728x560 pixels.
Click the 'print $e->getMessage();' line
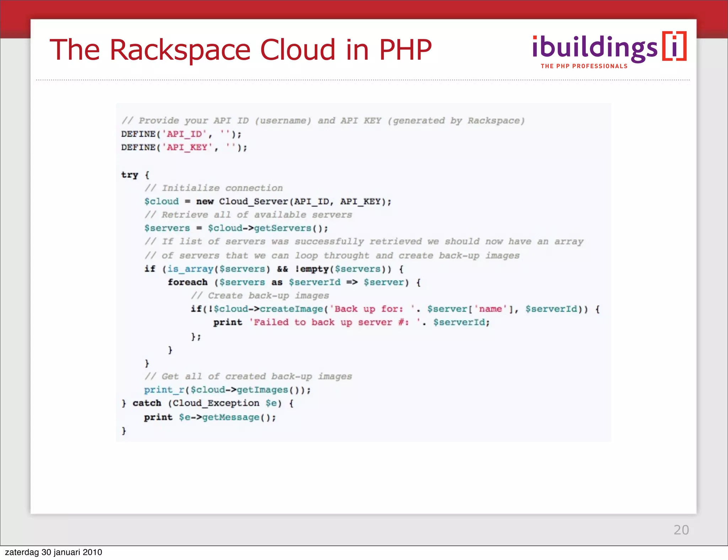pos(210,417)
